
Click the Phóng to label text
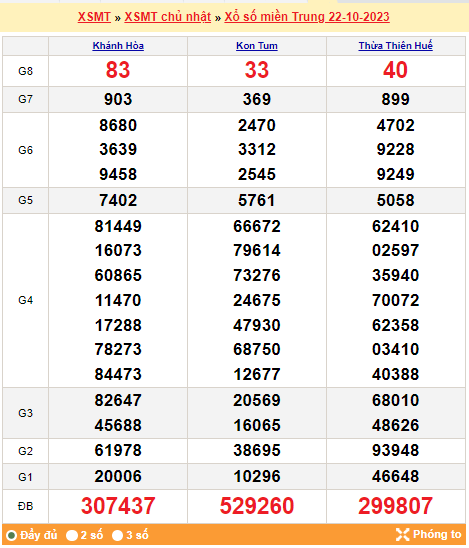tap(437, 534)
